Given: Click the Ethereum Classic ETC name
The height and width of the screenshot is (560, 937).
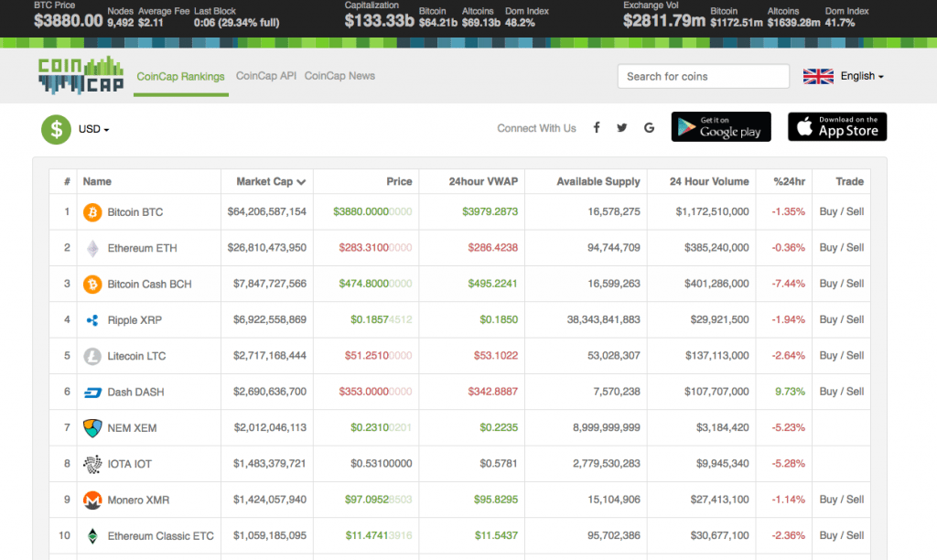Looking at the screenshot, I should click(x=161, y=536).
